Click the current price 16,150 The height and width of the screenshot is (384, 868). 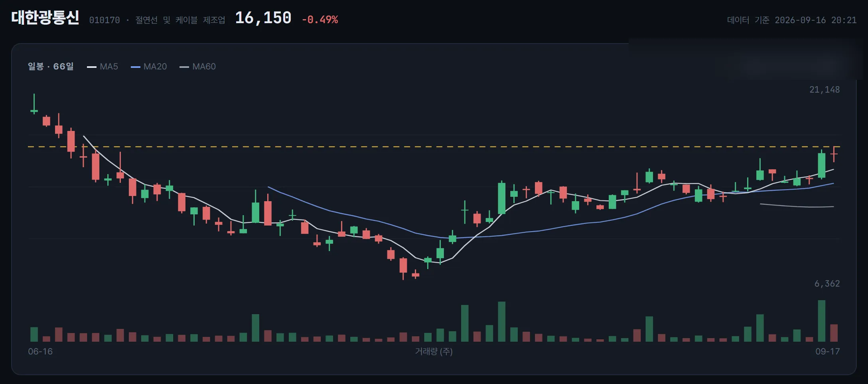coord(263,18)
